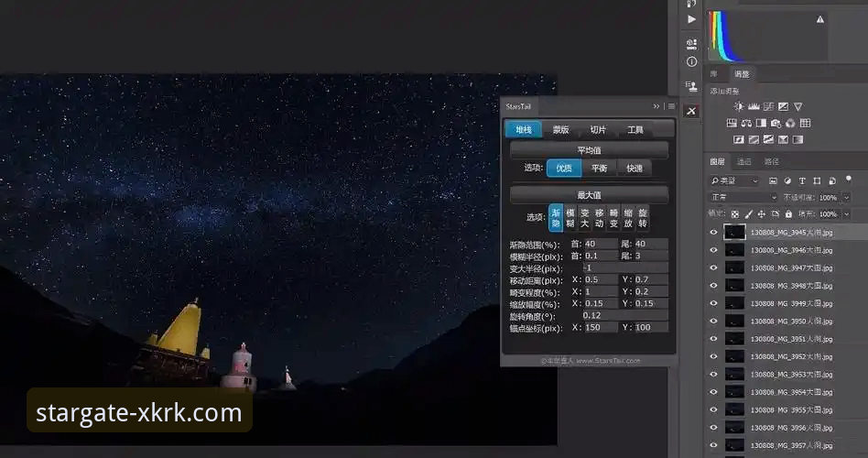Click the 旋转角度 field showing 0.12
Screen dimensions: 868x458
(x=624, y=315)
